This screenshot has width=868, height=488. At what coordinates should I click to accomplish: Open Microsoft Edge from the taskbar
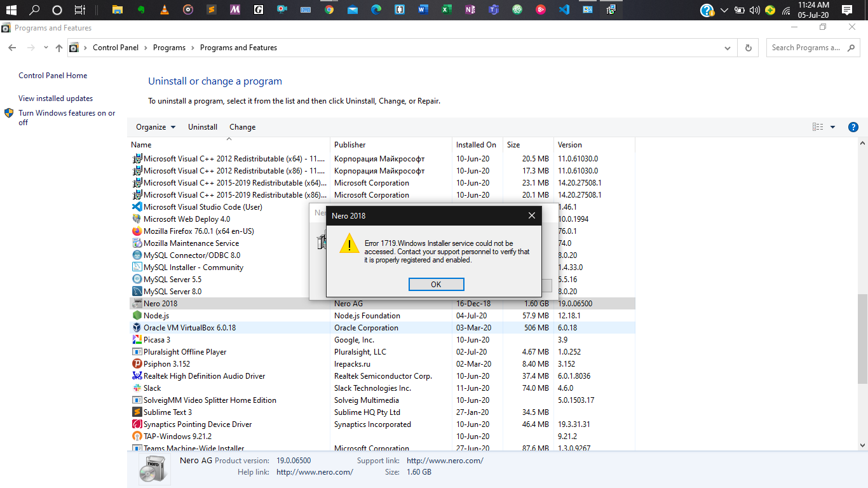(376, 10)
